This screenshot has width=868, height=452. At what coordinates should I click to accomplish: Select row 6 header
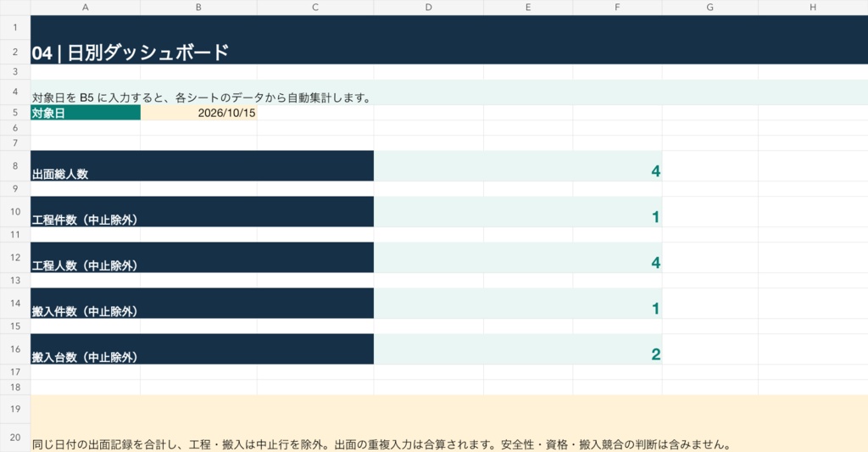tap(15, 127)
